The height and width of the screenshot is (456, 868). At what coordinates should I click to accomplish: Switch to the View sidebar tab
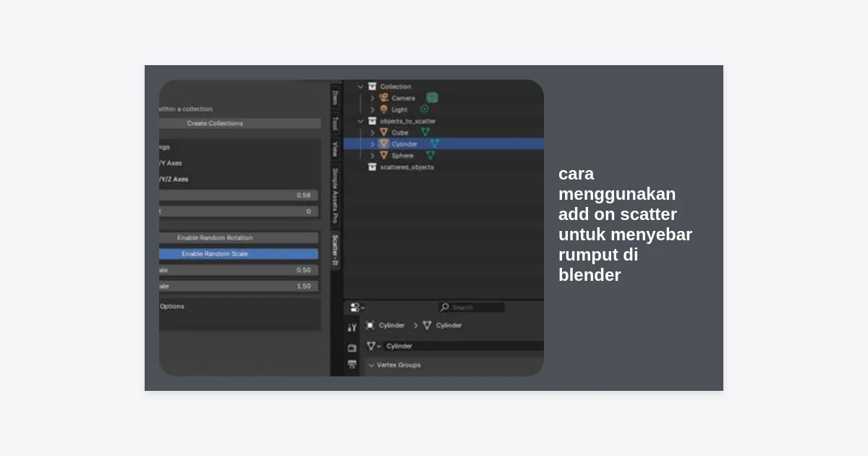(335, 149)
